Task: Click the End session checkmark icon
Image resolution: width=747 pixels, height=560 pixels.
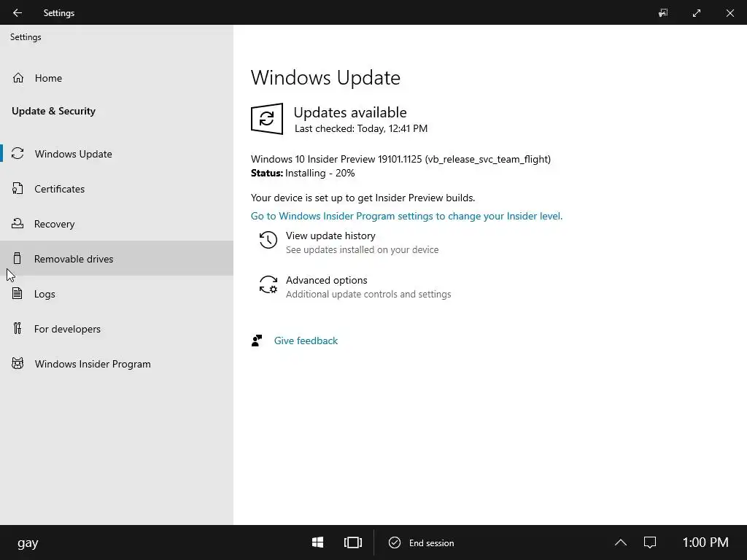Action: [x=395, y=542]
